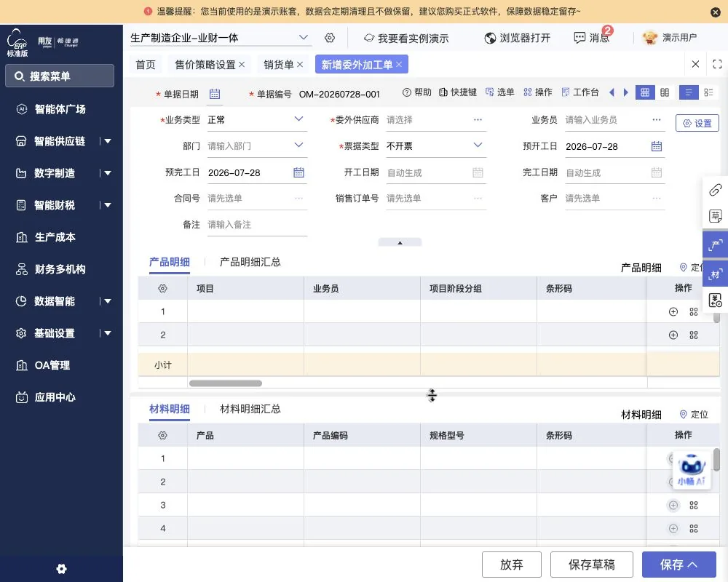Switch to highlighted grid layout view
Screen dimensions: 728x582
(645, 92)
